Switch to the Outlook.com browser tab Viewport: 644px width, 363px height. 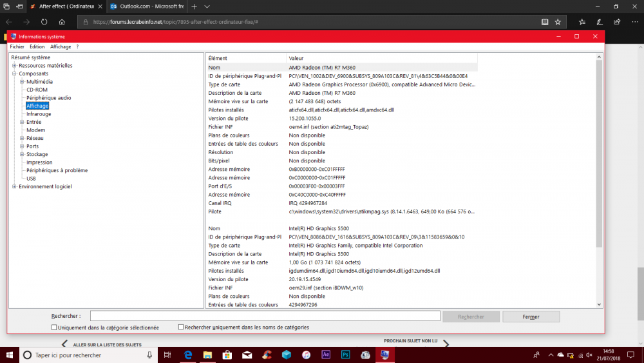(x=147, y=6)
